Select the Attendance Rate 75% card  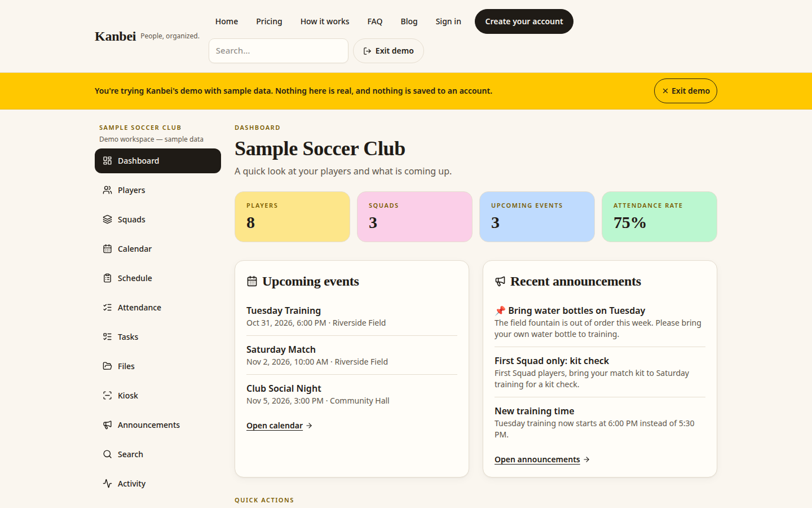click(659, 217)
